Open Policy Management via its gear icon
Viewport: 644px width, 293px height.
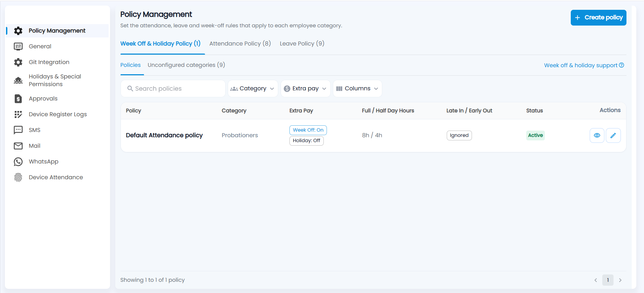18,31
